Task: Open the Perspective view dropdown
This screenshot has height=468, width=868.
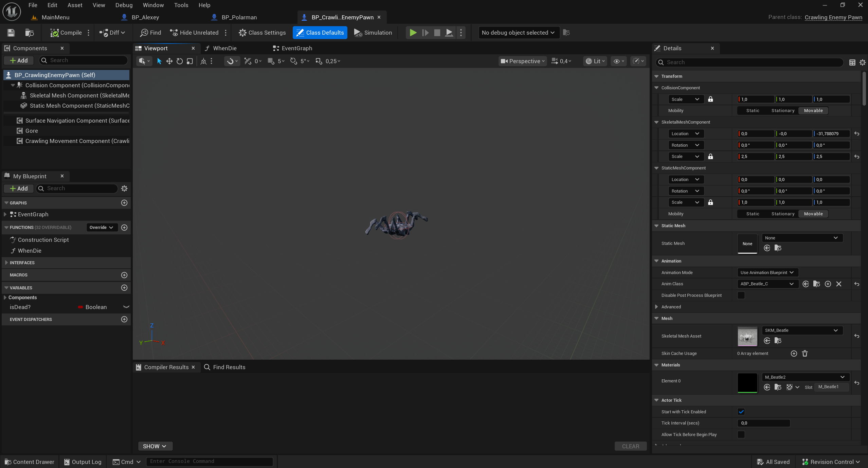Action: (523, 61)
